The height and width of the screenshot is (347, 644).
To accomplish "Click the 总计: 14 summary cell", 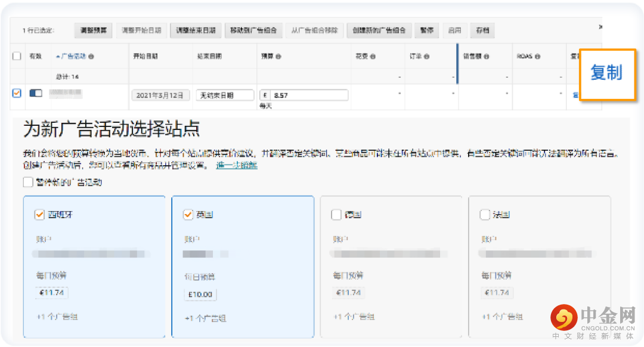I will (67, 77).
